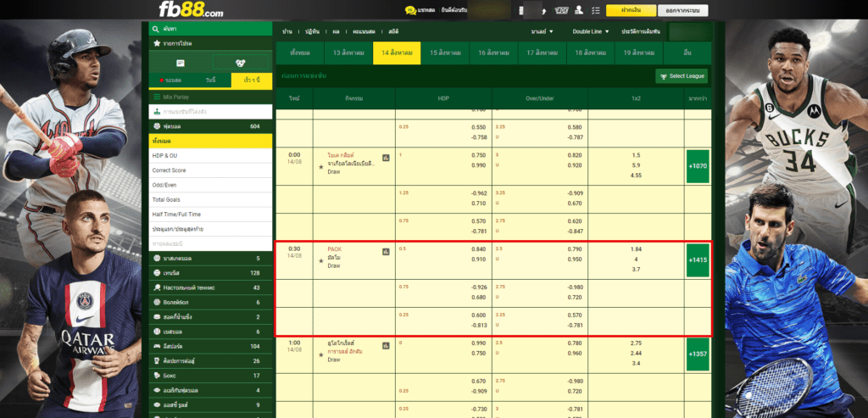Open basketball category showing 5 events
The width and height of the screenshot is (868, 418).
pos(210,259)
